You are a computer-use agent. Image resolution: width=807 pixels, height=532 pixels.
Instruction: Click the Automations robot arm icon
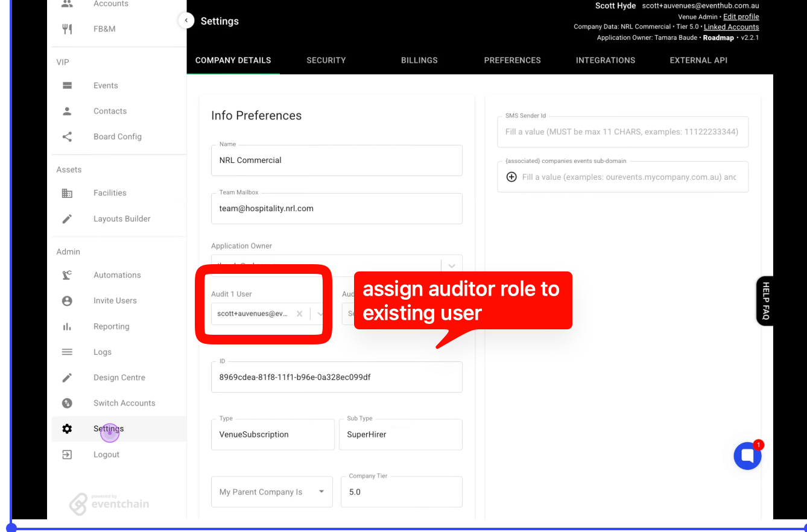pos(67,275)
